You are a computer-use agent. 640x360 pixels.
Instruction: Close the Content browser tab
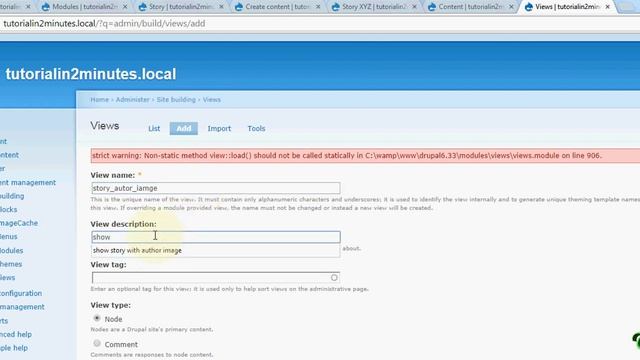pyautogui.click(x=511, y=7)
